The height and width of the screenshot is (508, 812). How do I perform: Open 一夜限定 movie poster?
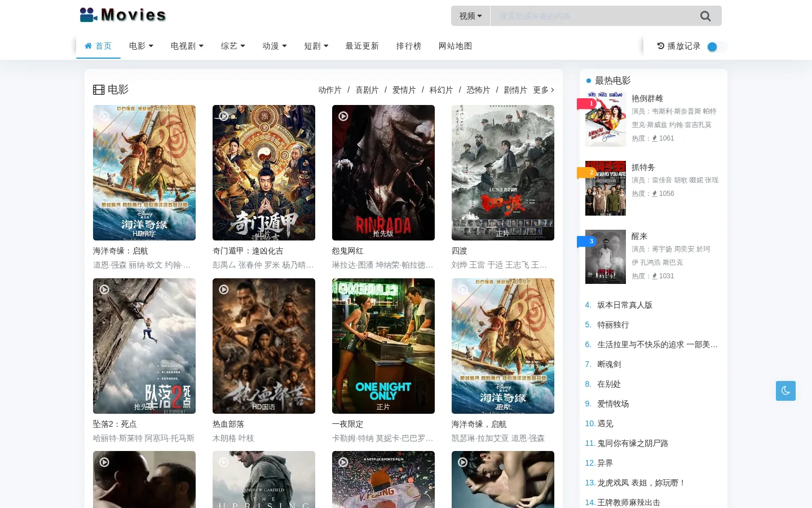(383, 346)
